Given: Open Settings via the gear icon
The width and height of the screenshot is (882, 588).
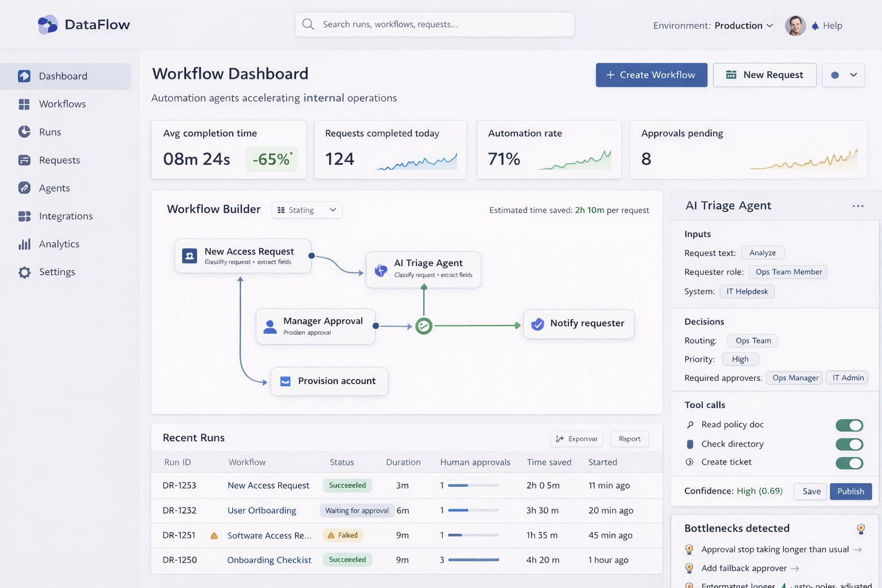Looking at the screenshot, I should pos(25,272).
